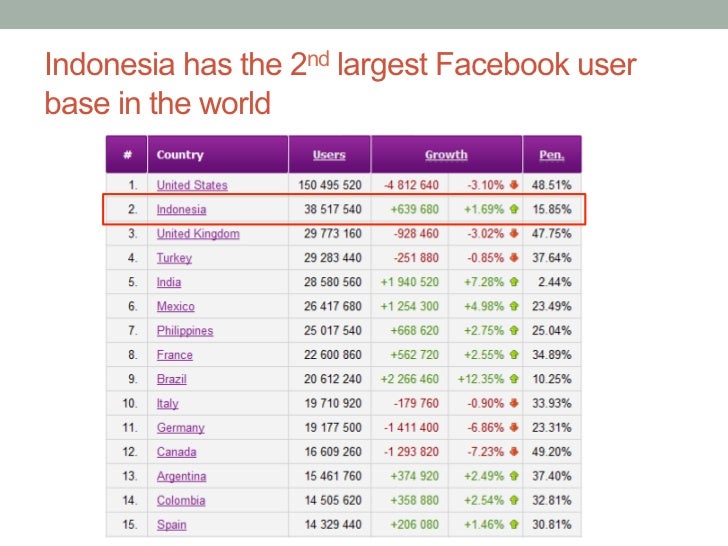Open the Turkey country link
Viewport: 728px width, 546px height.
click(x=174, y=258)
